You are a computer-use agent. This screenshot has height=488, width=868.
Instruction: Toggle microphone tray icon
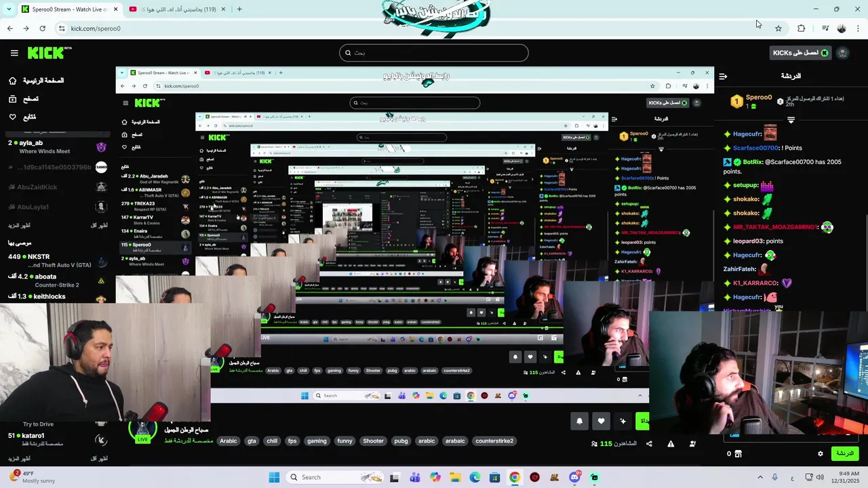click(775, 477)
